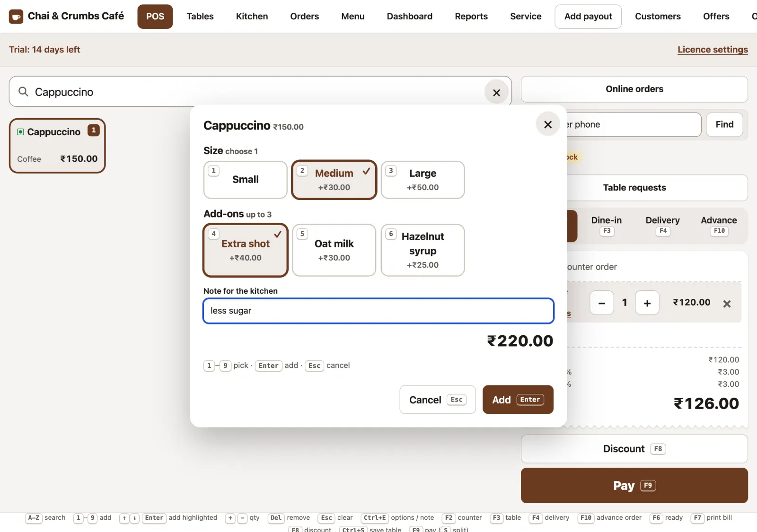
Task: Open the Tables tab
Action: 200,17
